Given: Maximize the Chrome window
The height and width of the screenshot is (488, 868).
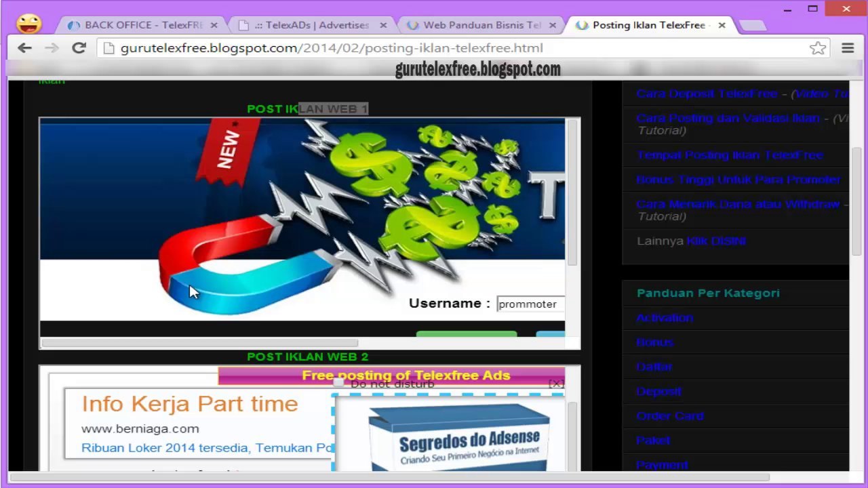Looking at the screenshot, I should click(x=813, y=9).
